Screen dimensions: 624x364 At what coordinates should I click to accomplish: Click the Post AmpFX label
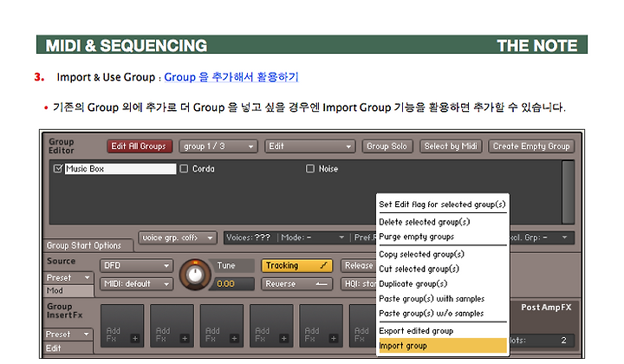click(546, 308)
